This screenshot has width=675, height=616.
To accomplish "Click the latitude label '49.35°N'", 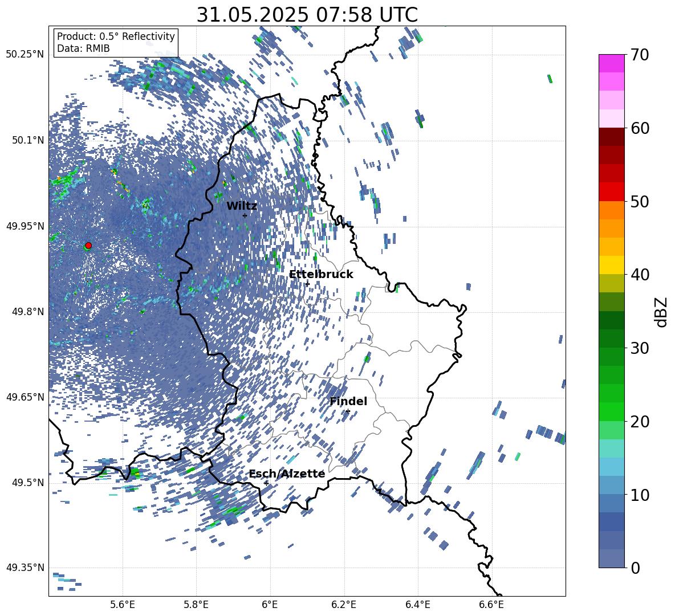I will point(25,568).
